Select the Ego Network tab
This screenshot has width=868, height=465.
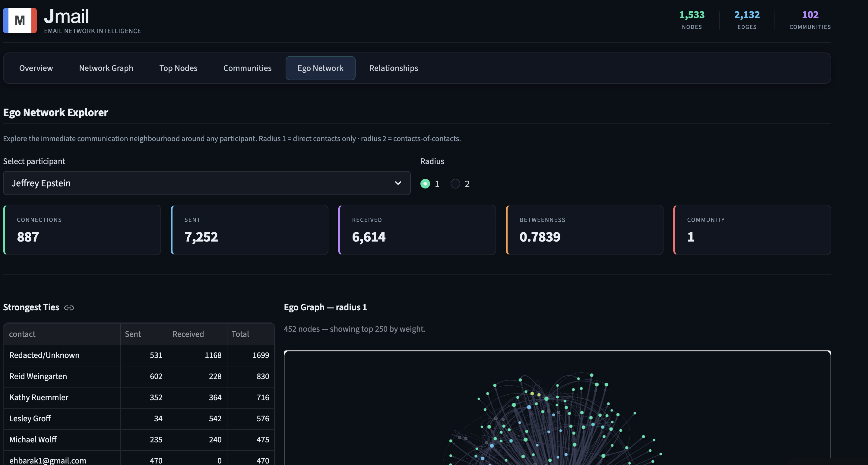320,68
